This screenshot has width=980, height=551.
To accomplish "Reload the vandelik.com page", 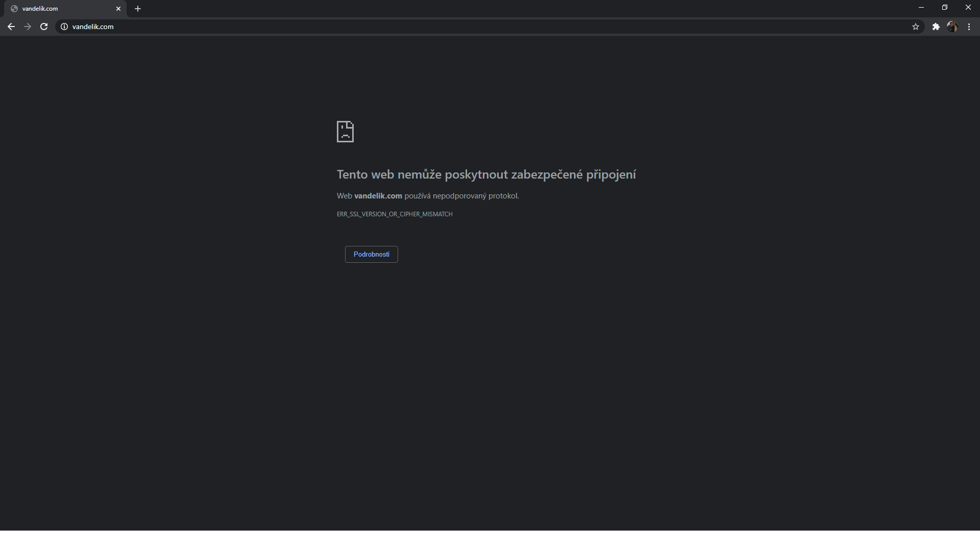I will (x=44, y=27).
